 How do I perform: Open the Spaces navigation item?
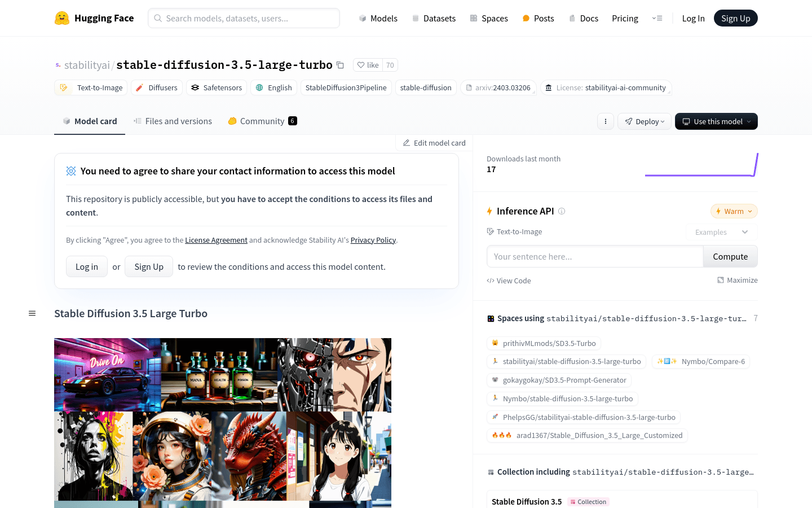tap(489, 18)
